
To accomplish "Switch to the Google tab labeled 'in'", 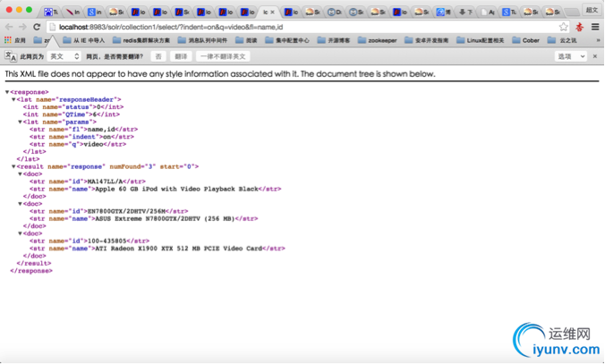I will click(95, 13).
